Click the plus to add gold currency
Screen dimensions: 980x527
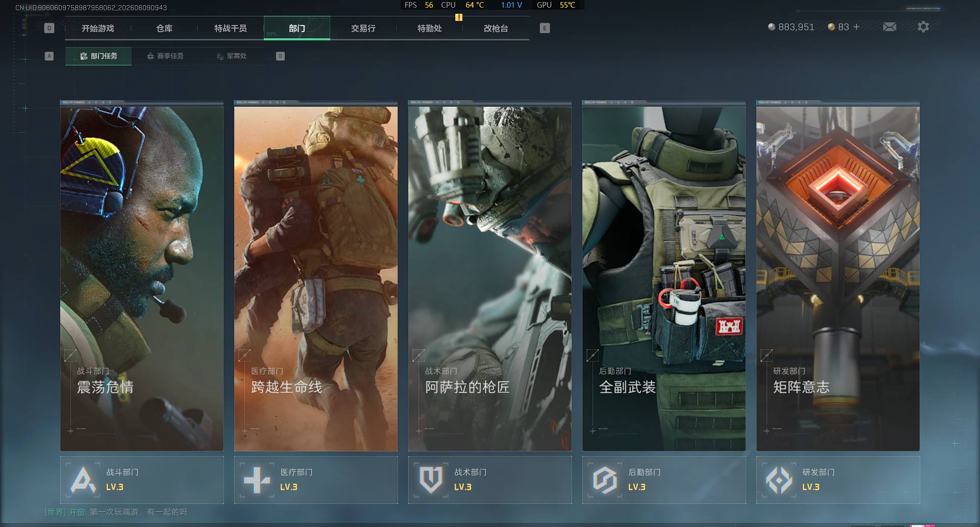(x=856, y=27)
